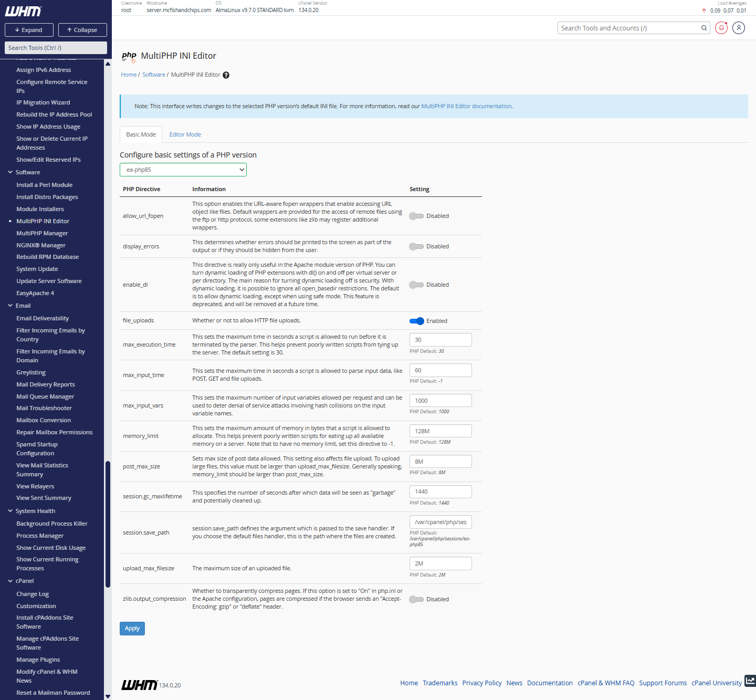This screenshot has height=700, width=756.
Task: Open Rebuild RPM Database in sidebar
Action: 47,257
